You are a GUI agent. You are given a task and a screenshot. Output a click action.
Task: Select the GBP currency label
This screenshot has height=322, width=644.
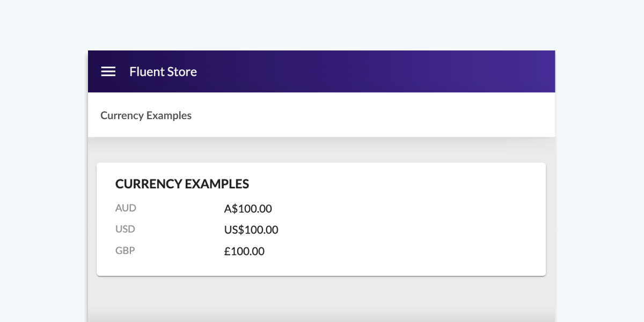(125, 251)
